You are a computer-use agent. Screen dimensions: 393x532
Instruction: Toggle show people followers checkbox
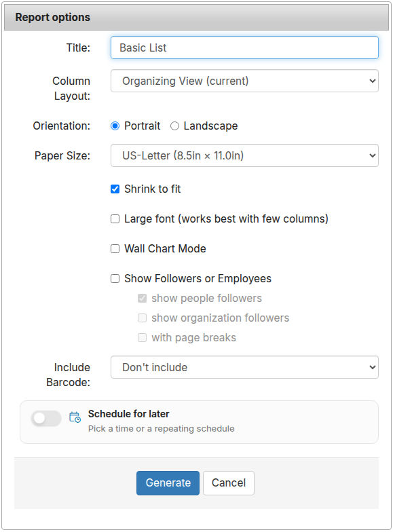(143, 299)
